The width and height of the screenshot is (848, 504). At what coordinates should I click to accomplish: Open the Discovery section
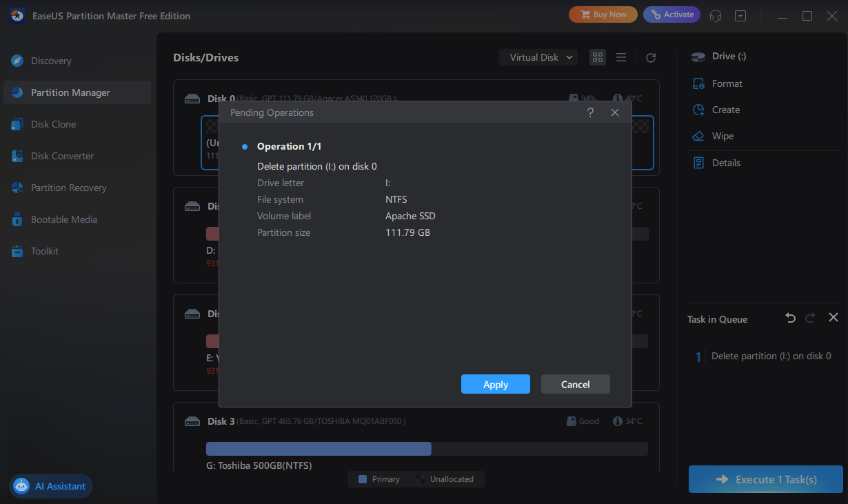[77, 61]
